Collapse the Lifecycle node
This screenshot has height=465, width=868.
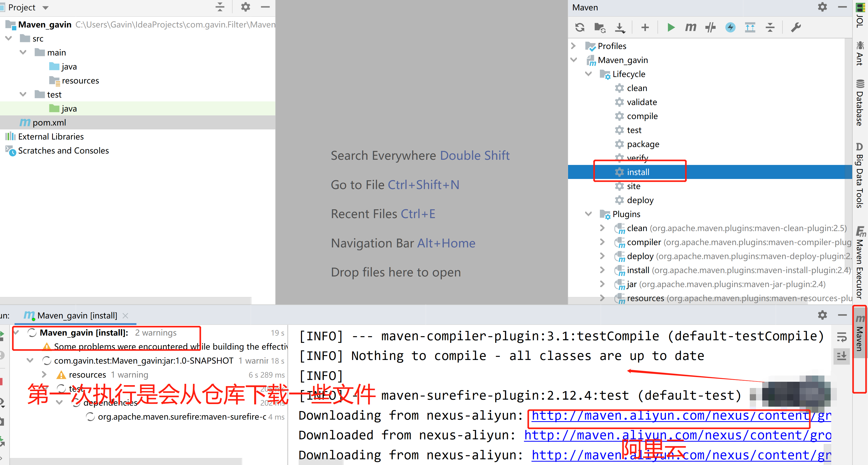tap(588, 74)
